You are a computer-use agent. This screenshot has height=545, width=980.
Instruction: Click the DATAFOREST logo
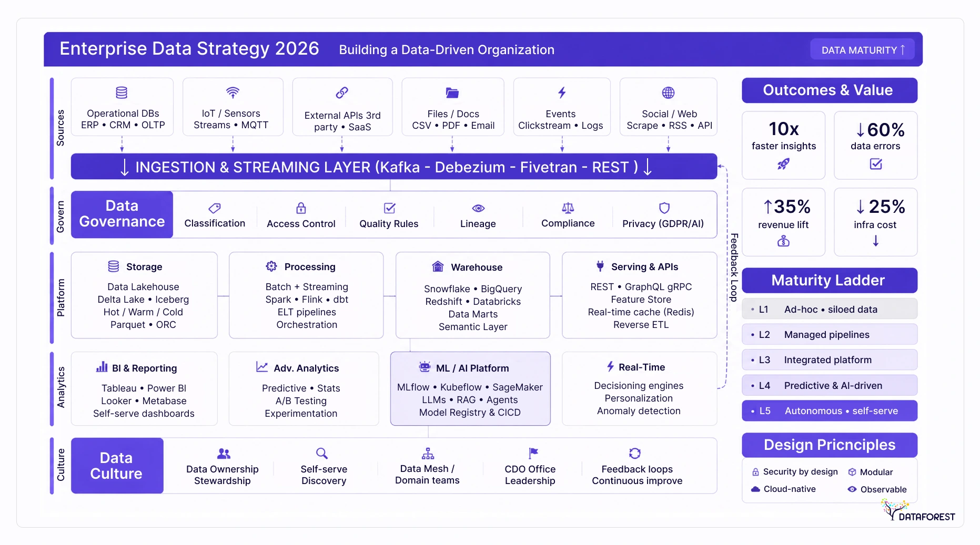click(x=918, y=510)
